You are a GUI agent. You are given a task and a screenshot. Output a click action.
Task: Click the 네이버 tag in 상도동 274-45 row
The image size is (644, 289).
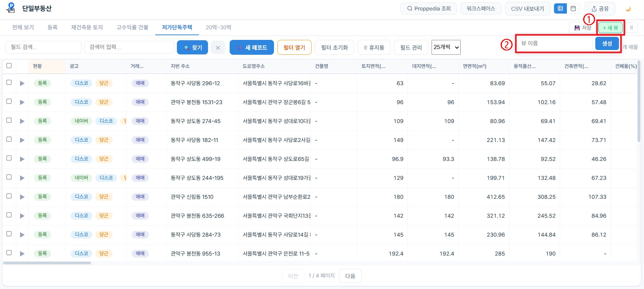pos(82,121)
